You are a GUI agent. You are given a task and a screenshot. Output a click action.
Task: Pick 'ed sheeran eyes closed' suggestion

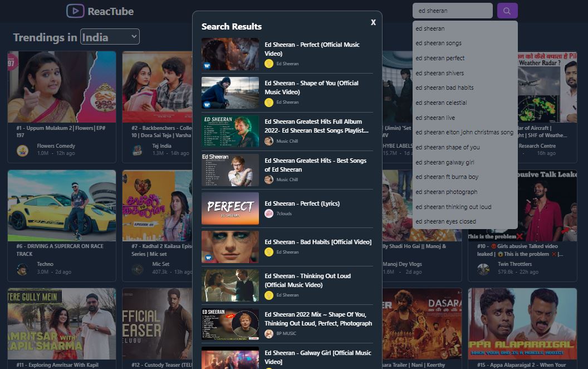coord(465,221)
